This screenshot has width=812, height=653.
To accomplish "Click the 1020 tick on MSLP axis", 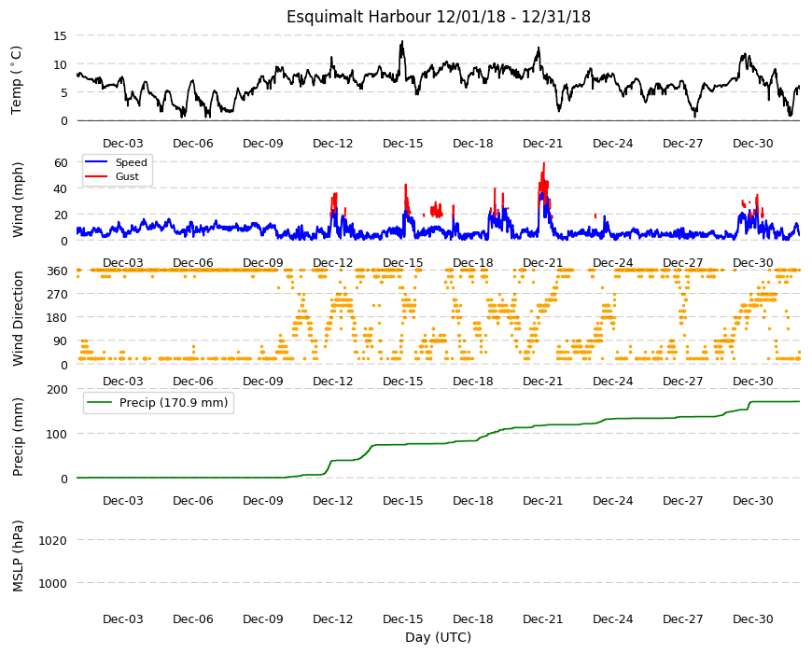I will pos(53,541).
